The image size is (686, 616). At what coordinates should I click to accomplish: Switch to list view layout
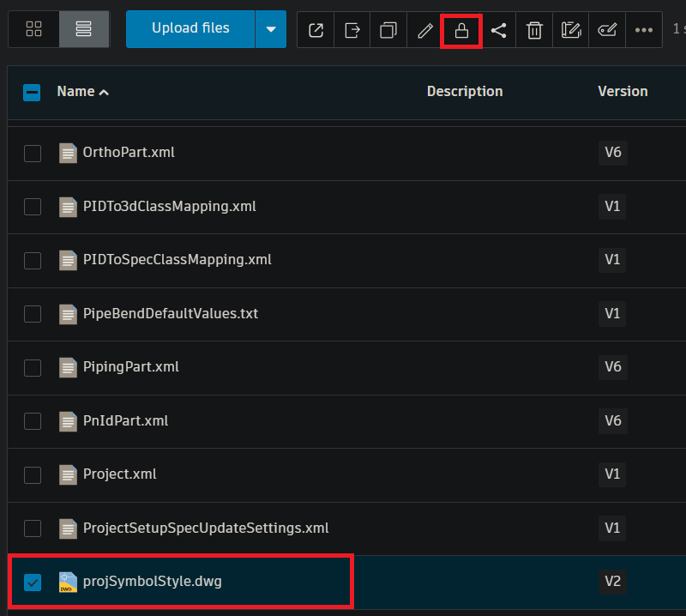83,28
